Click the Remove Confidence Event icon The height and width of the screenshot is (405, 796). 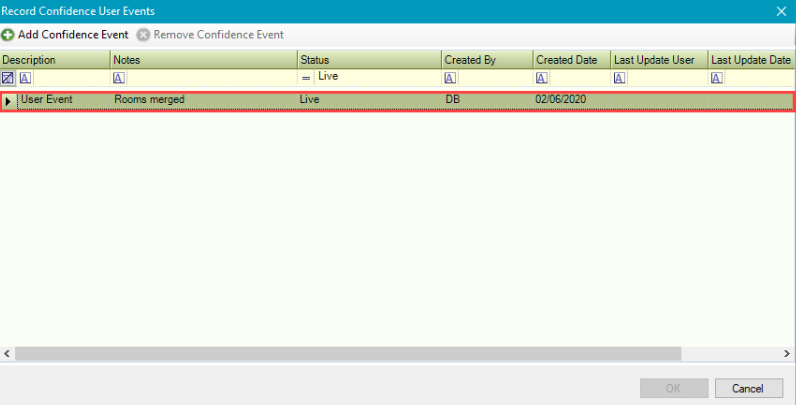(x=143, y=35)
